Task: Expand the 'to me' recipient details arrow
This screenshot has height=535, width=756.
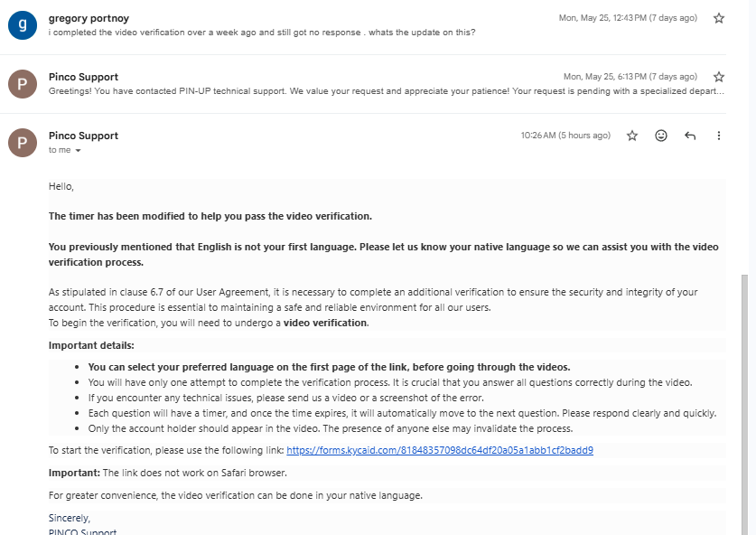Action: (x=78, y=151)
